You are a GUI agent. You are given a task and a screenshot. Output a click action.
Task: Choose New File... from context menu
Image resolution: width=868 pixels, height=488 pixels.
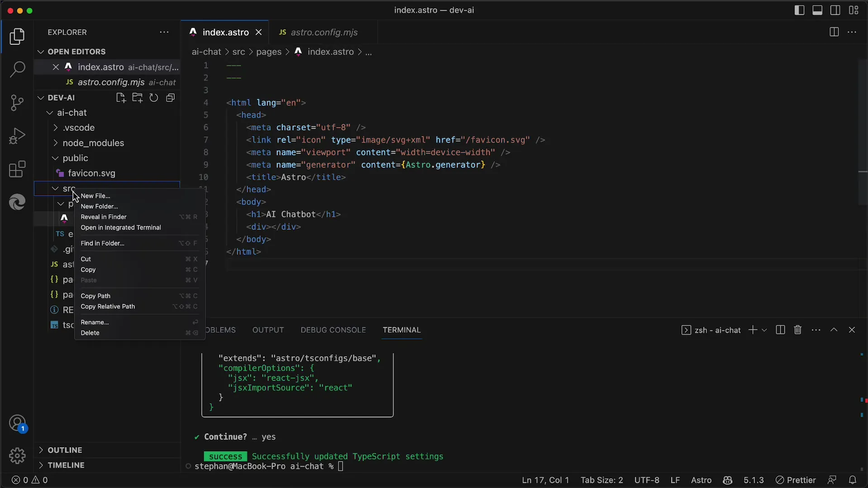point(140,196)
